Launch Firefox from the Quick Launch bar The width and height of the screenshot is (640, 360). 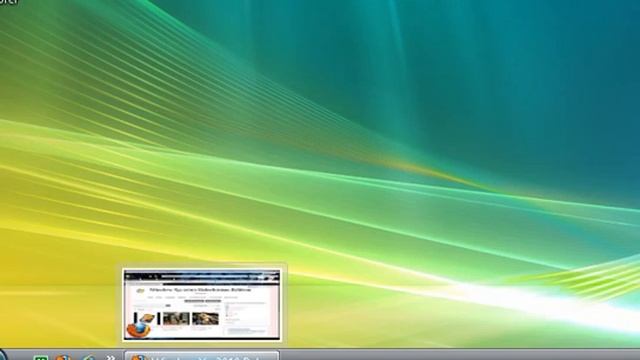(x=63, y=358)
